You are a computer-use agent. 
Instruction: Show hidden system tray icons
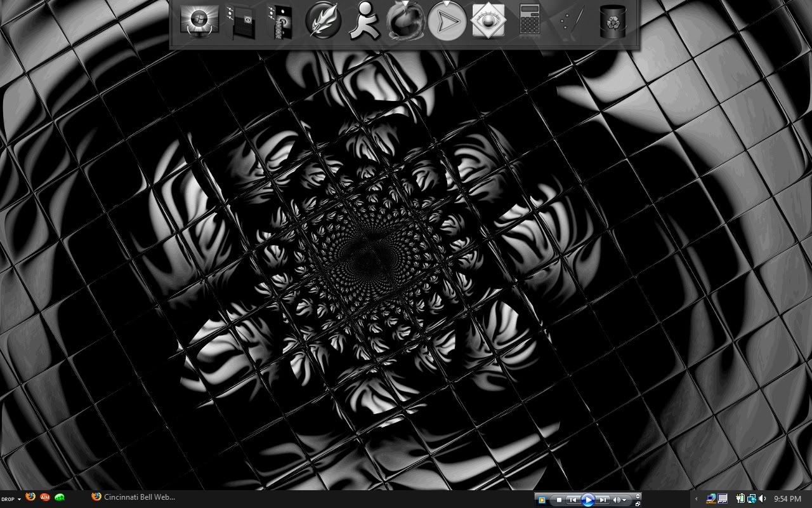click(696, 498)
